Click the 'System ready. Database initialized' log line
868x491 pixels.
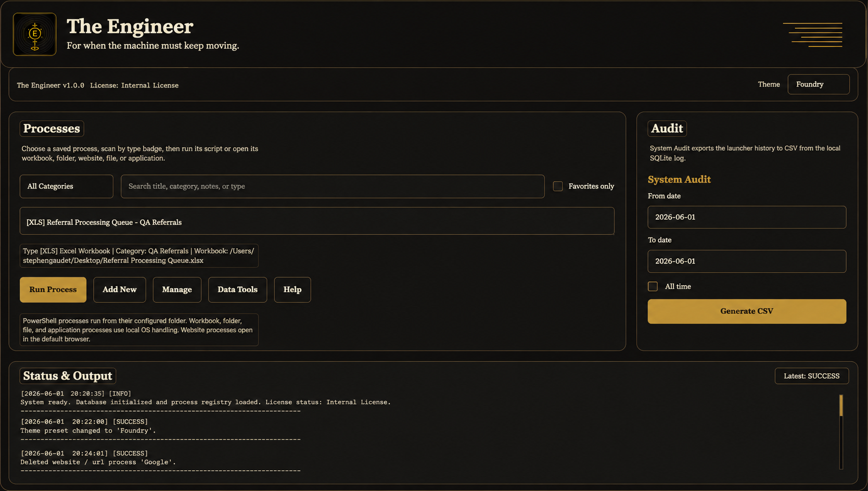pyautogui.click(x=206, y=402)
